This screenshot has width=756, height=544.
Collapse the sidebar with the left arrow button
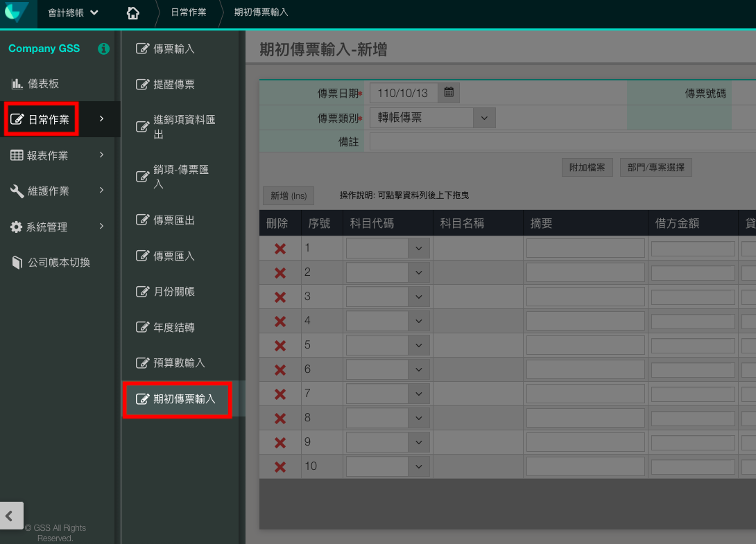point(11,516)
